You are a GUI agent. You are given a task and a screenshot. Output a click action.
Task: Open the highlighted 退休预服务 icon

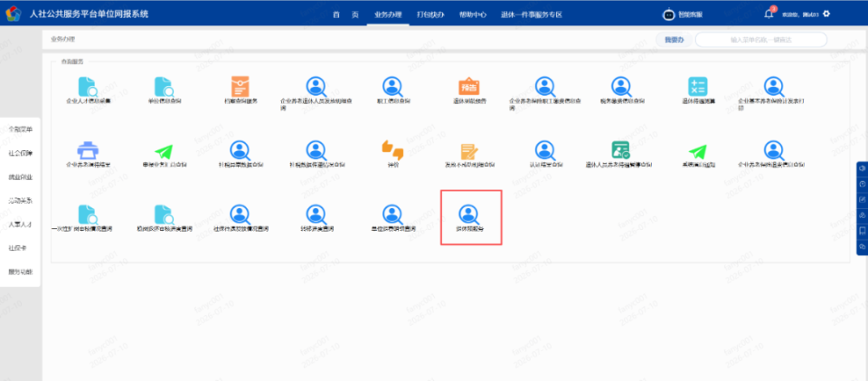pyautogui.click(x=469, y=214)
